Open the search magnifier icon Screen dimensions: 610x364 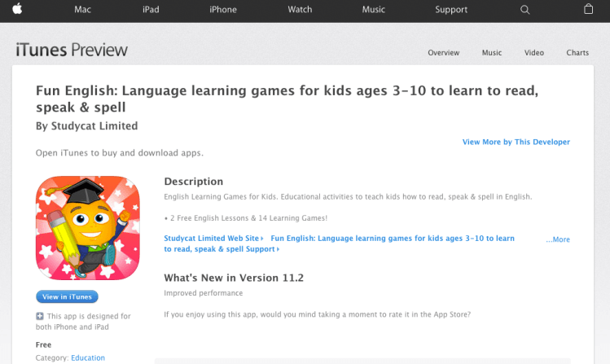(525, 10)
